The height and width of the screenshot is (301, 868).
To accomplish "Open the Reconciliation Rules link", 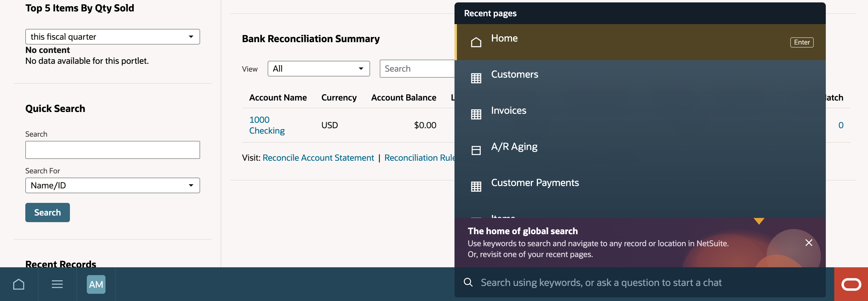I will coord(420,157).
